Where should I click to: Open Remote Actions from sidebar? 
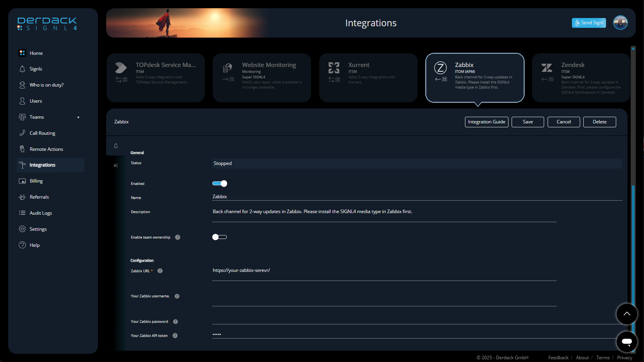pos(46,149)
